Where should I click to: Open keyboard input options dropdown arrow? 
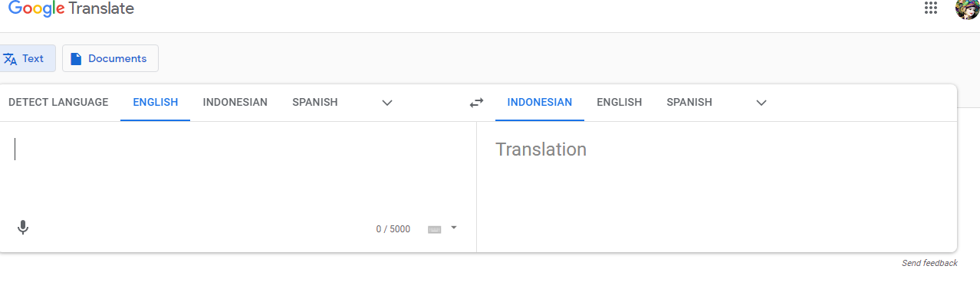coord(454,228)
